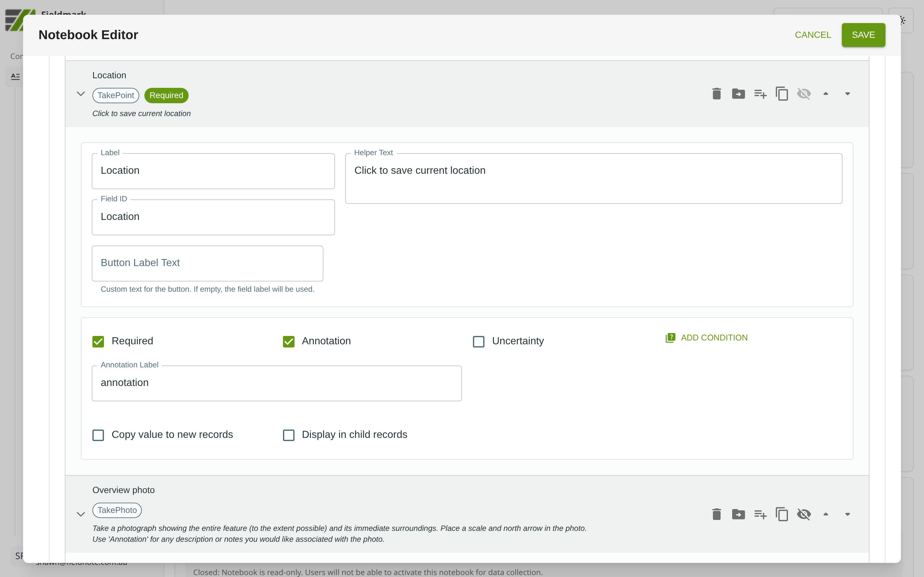
Task: Click the SAVE button
Action: (x=863, y=35)
